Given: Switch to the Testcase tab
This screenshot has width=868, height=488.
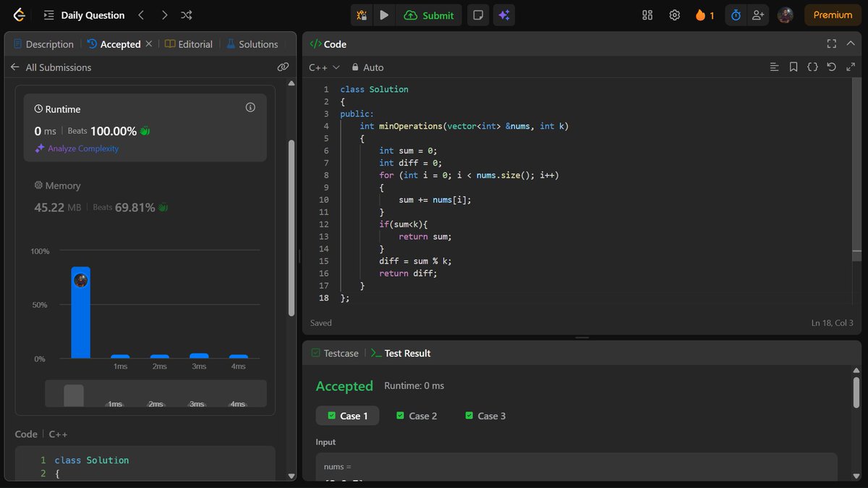Looking at the screenshot, I should (335, 353).
